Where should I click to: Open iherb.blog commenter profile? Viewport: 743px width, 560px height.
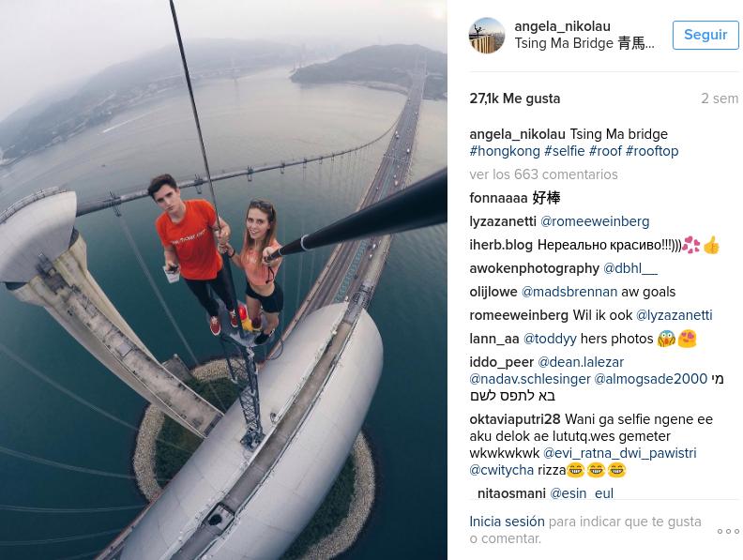(x=501, y=245)
